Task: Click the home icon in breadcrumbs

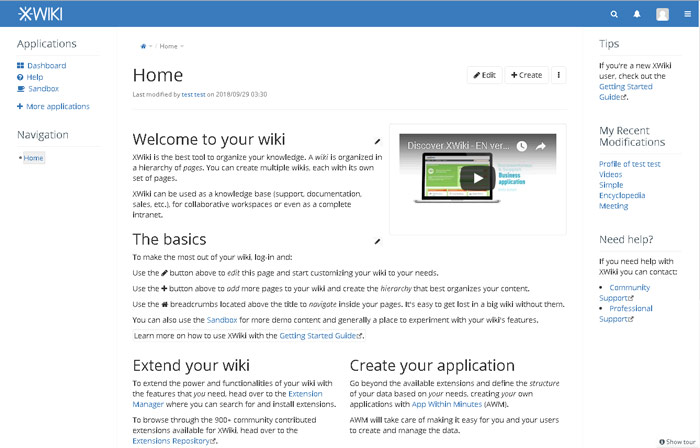Action: 143,46
